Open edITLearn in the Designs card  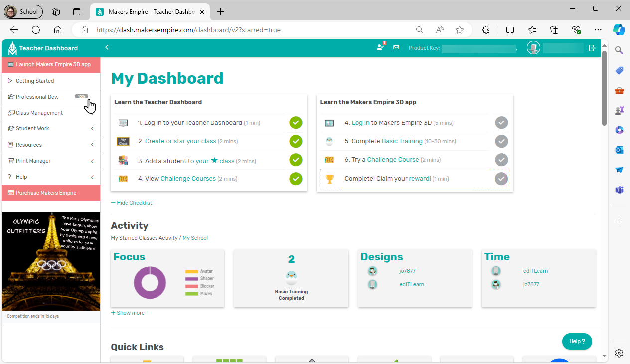pyautogui.click(x=412, y=285)
